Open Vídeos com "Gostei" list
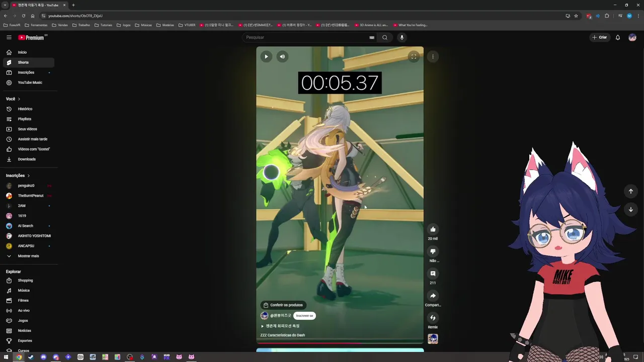This screenshot has width=644, height=362. click(29, 149)
